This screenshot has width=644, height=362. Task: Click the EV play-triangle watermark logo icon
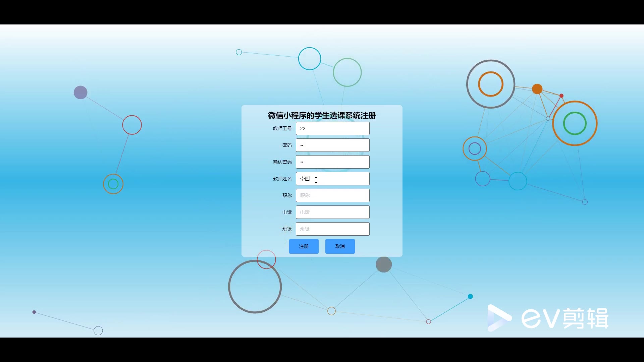pos(498,318)
